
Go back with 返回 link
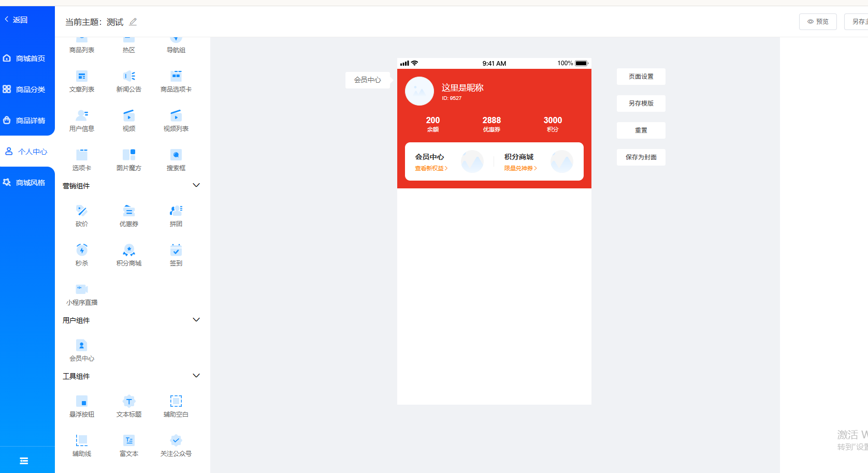pyautogui.click(x=16, y=20)
